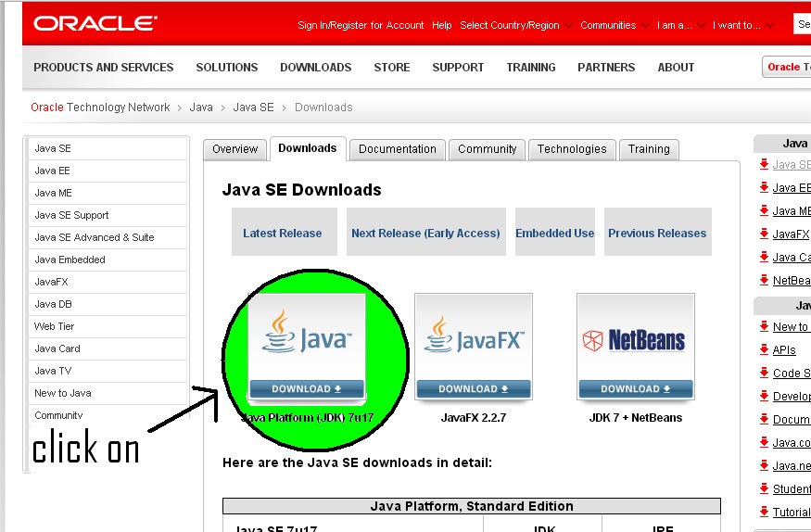The width and height of the screenshot is (811, 532).
Task: Click the Oracle logo
Action: pyautogui.click(x=95, y=24)
